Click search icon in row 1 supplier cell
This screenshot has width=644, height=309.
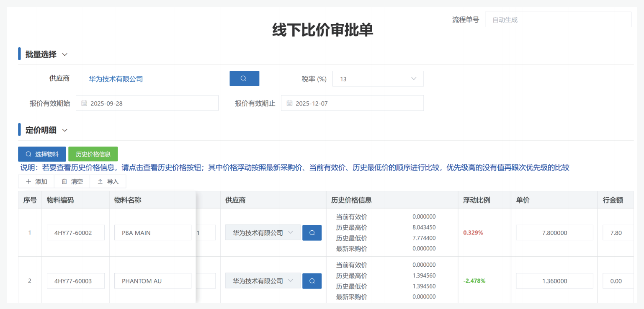(312, 233)
